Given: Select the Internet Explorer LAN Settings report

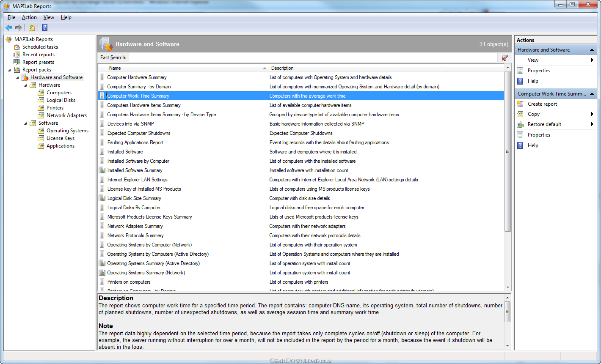Looking at the screenshot, I should [301, 180].
